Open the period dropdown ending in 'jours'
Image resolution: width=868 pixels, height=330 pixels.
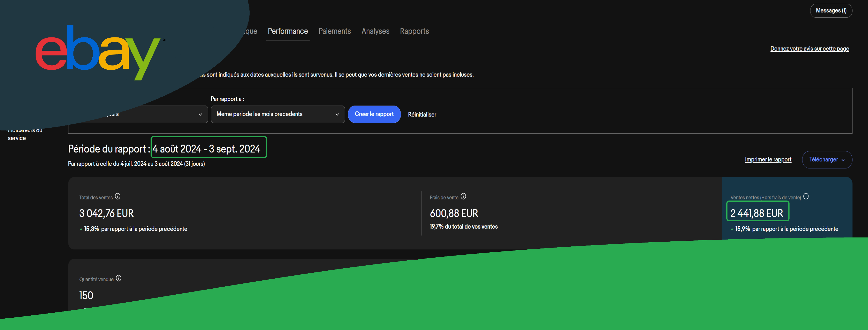click(138, 114)
